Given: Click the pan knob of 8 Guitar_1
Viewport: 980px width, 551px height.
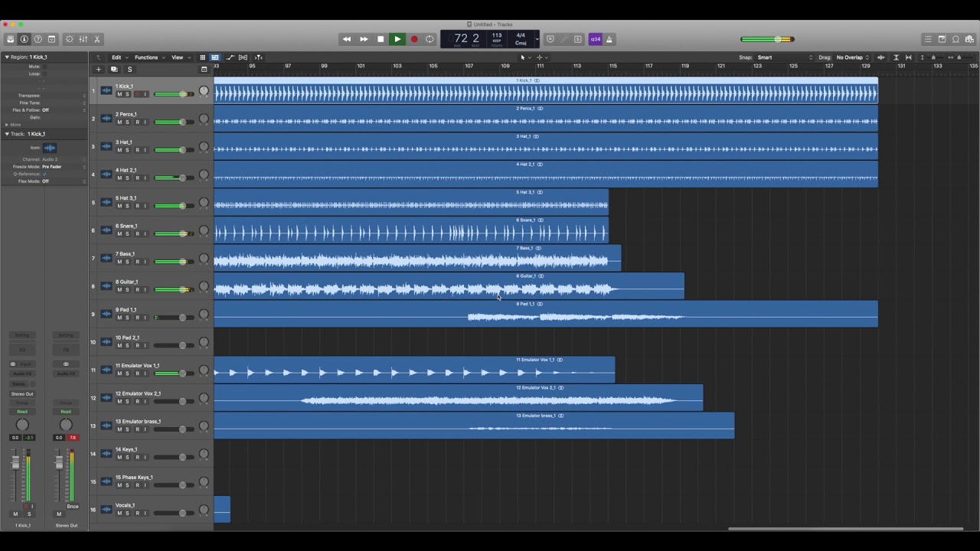Looking at the screenshot, I should point(204,287).
